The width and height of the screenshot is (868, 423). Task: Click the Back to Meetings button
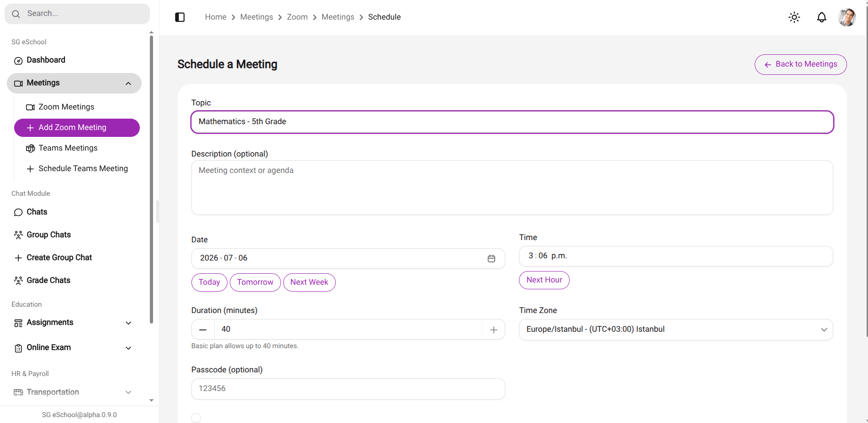[801, 64]
